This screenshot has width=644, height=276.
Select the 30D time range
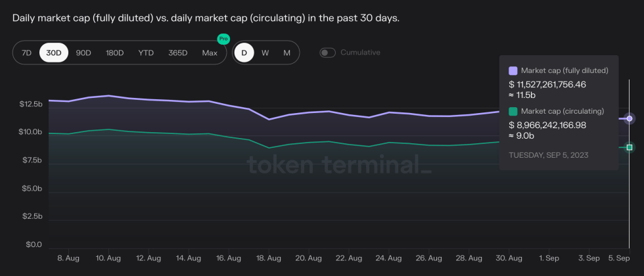[54, 53]
